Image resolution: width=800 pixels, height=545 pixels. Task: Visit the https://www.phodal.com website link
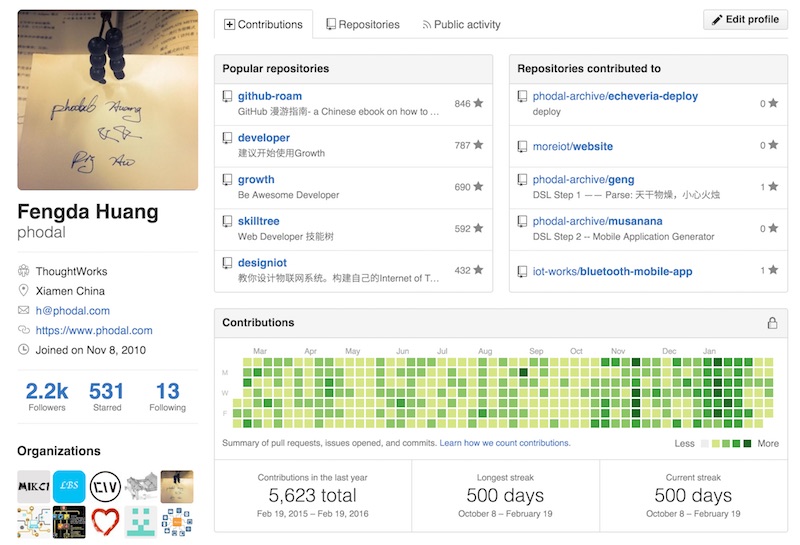click(94, 330)
